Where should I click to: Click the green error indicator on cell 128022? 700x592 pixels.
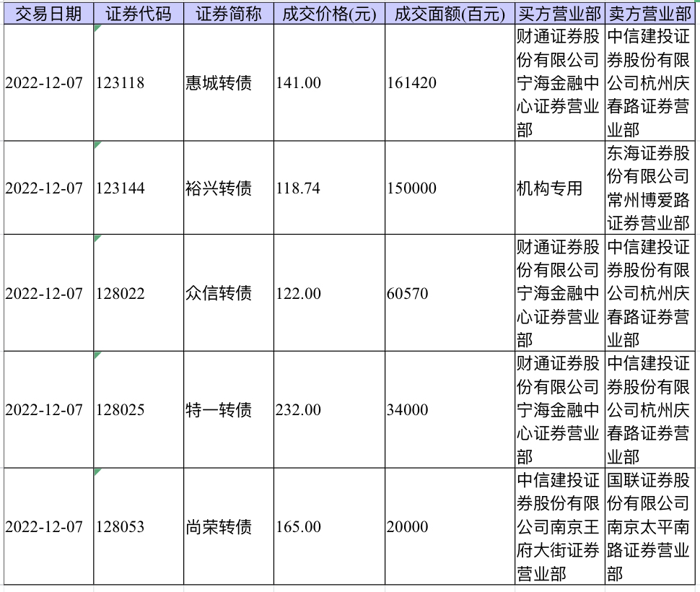pos(97,238)
